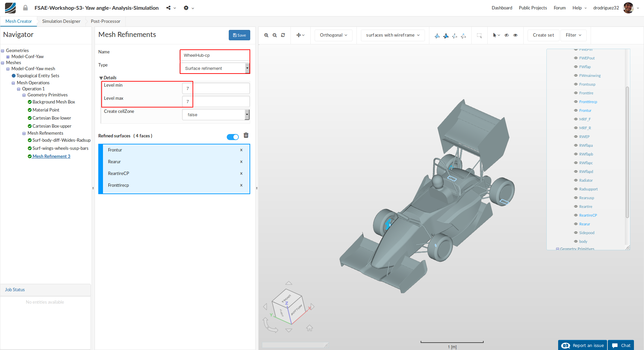
Task: Switch to the Simulation Designer tab
Action: pos(61,21)
